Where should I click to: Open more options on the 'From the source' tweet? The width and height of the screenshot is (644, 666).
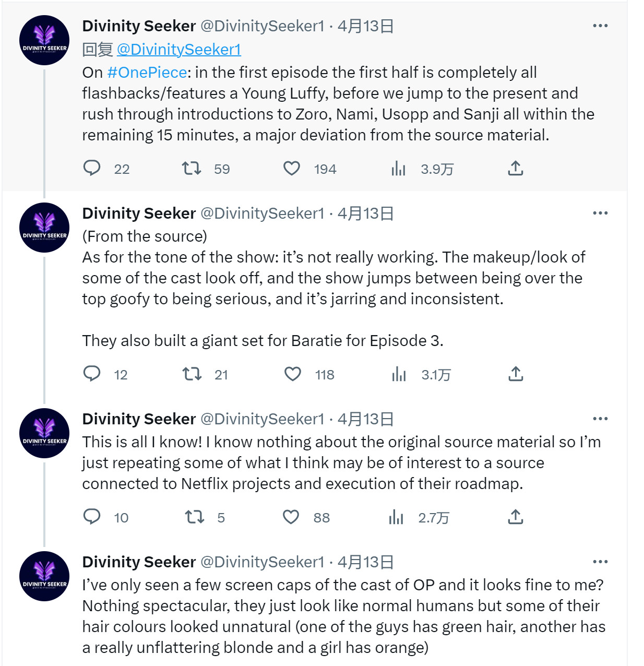(x=600, y=213)
